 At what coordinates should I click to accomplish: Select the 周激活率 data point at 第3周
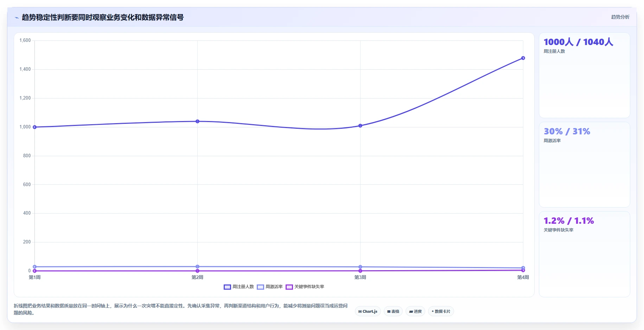point(360,267)
